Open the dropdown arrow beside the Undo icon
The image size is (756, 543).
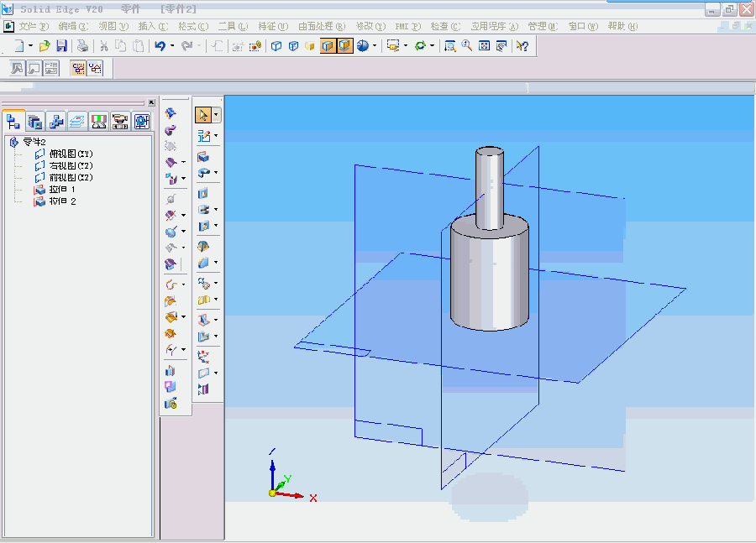172,46
